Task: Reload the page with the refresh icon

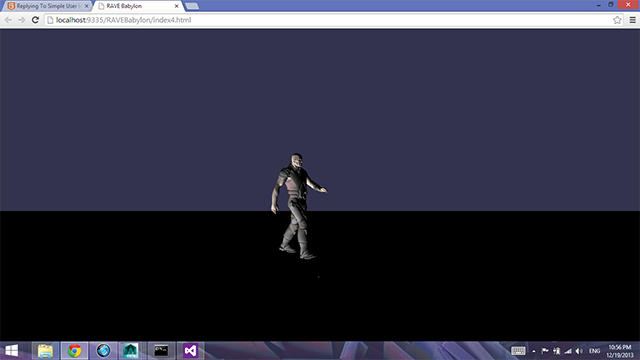Action: [35, 20]
